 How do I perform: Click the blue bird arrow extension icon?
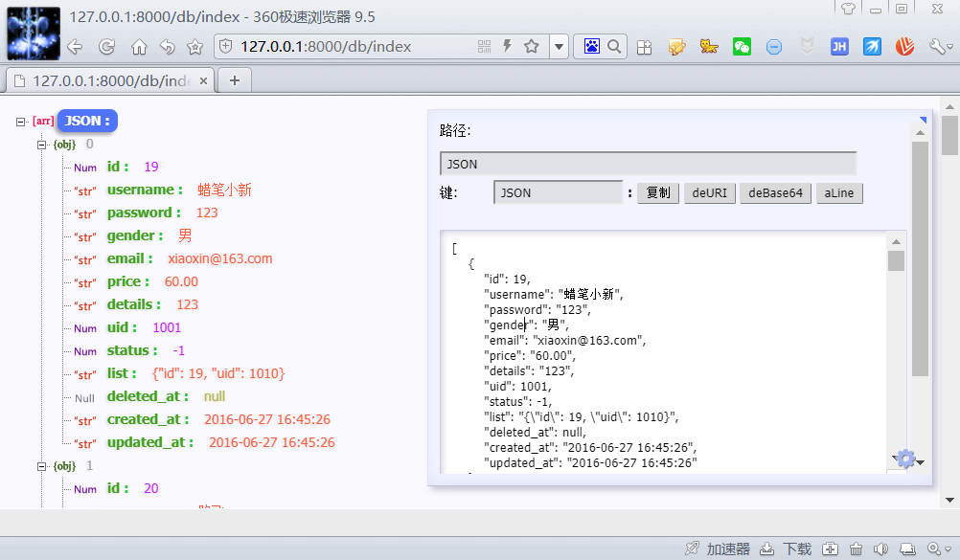872,47
